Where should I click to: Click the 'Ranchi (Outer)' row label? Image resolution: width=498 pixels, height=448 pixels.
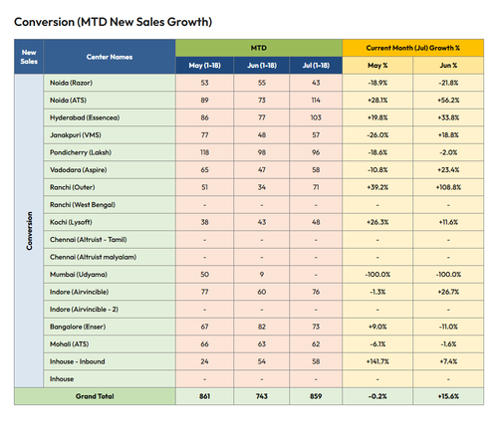(73, 187)
